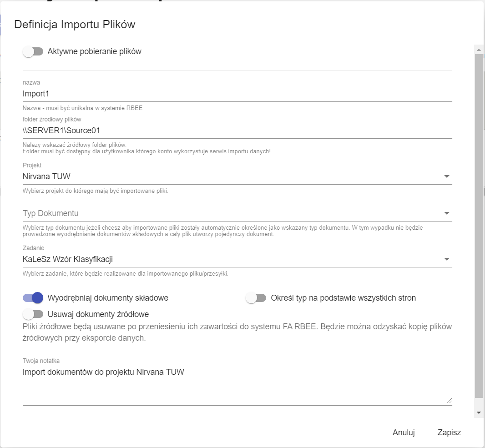The height and width of the screenshot is (448, 485).
Task: Click Anuluj to cancel the import definition
Action: [403, 433]
